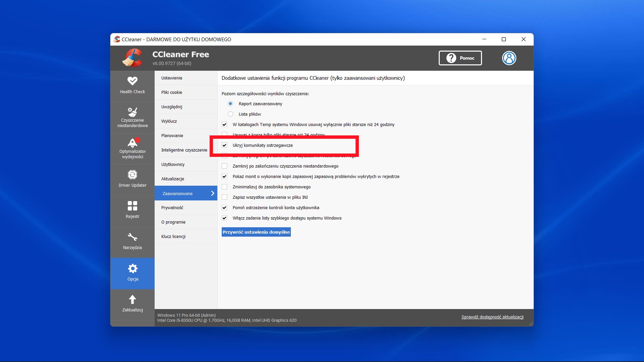This screenshot has width=644, height=362.
Task: Open the user account icon
Action: (509, 58)
